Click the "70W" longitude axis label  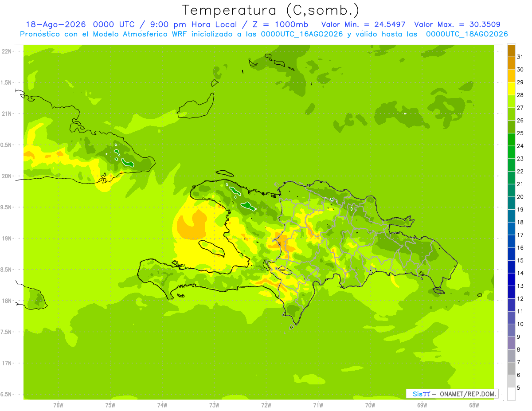point(370,405)
